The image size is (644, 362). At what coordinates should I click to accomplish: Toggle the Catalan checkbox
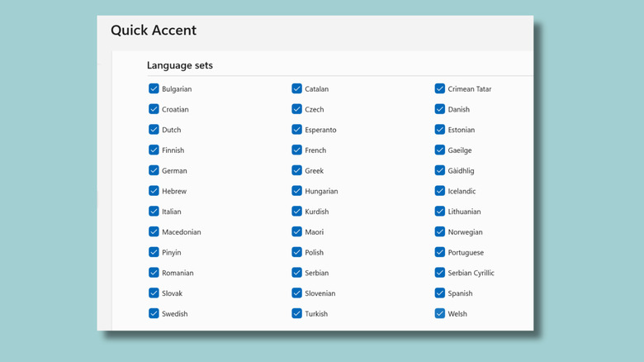[296, 88]
